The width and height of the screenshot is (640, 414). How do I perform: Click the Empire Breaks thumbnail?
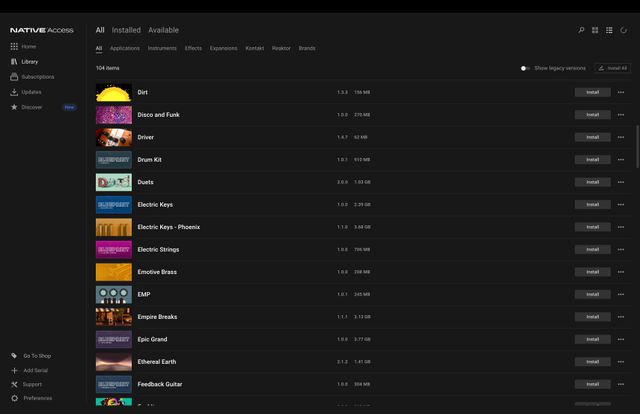click(x=114, y=317)
